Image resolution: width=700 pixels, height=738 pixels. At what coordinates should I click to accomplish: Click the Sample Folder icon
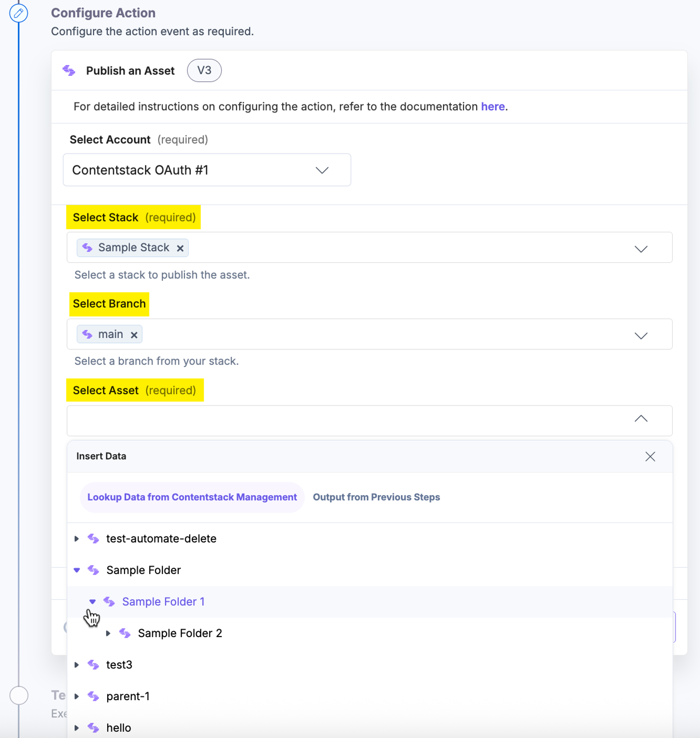pyautogui.click(x=93, y=570)
